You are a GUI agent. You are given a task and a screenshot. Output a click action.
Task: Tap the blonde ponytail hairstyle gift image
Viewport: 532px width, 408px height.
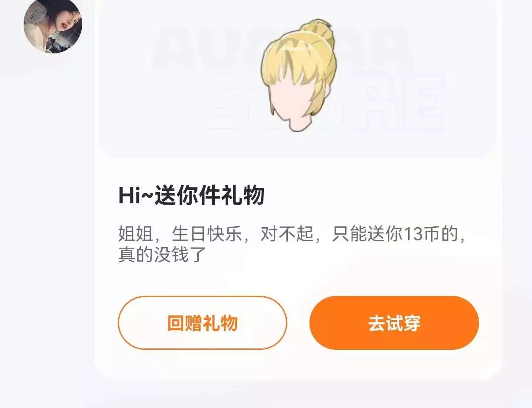point(299,74)
